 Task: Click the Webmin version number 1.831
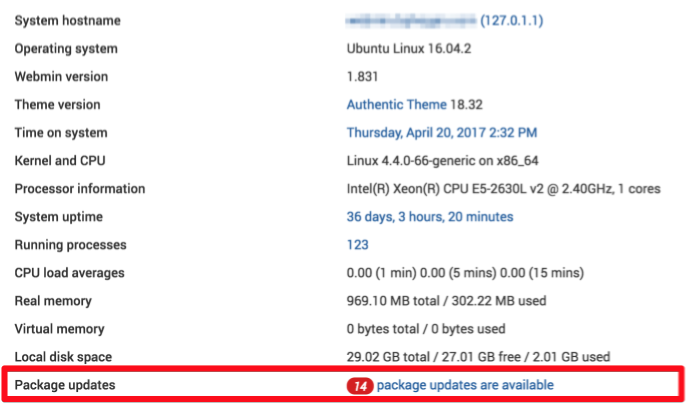click(x=362, y=77)
